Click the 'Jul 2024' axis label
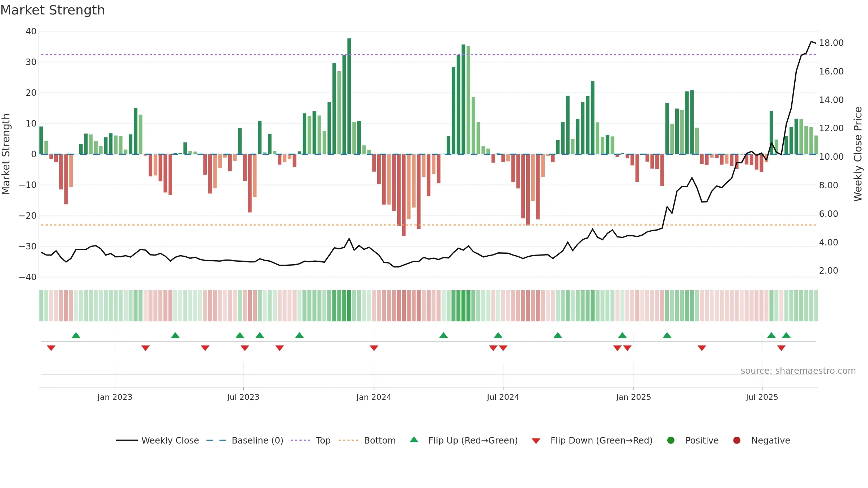 503,397
